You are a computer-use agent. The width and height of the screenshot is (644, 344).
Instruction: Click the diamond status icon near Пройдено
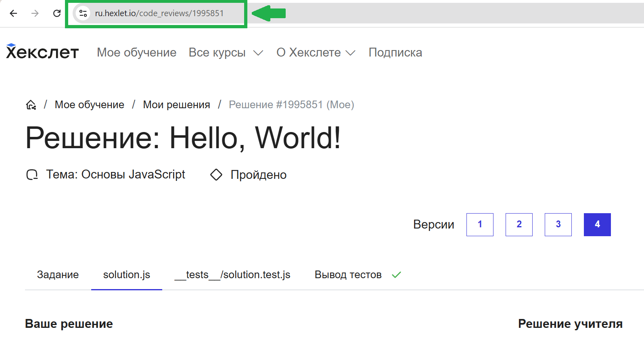click(x=216, y=175)
